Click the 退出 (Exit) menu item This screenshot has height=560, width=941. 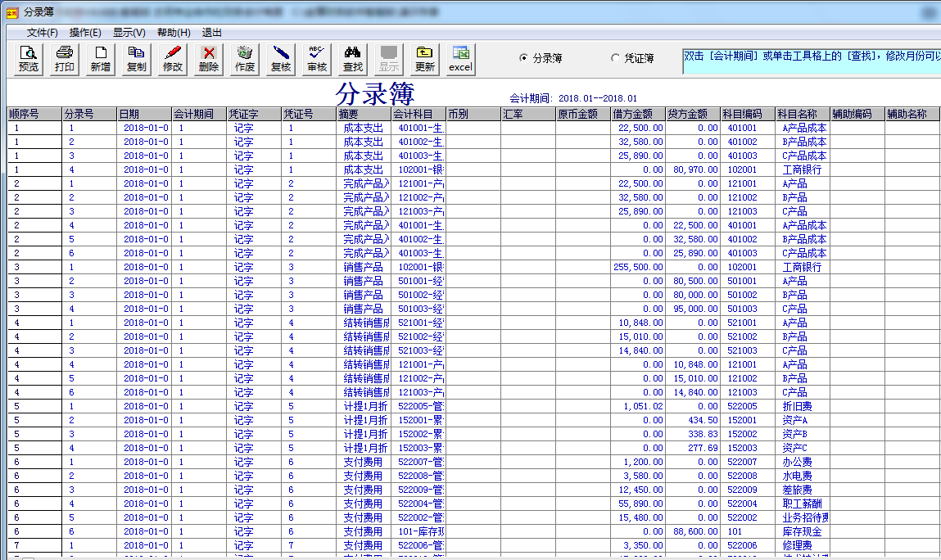point(212,33)
